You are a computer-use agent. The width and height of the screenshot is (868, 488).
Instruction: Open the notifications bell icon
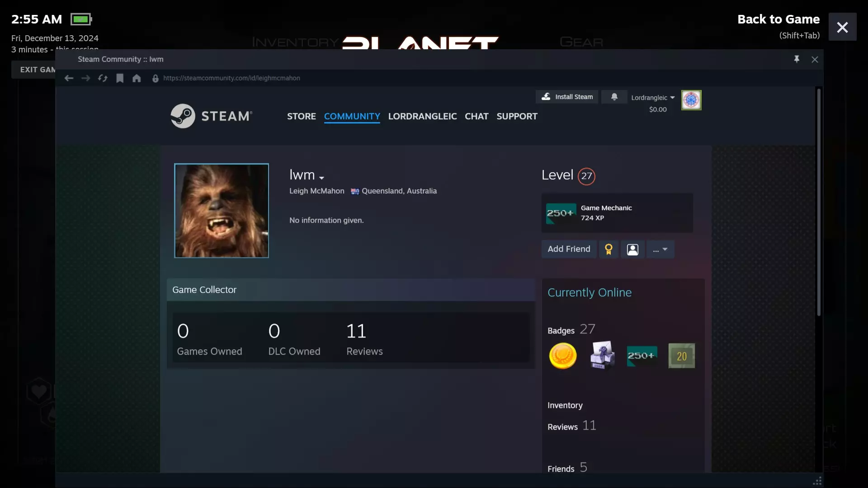pyautogui.click(x=614, y=97)
